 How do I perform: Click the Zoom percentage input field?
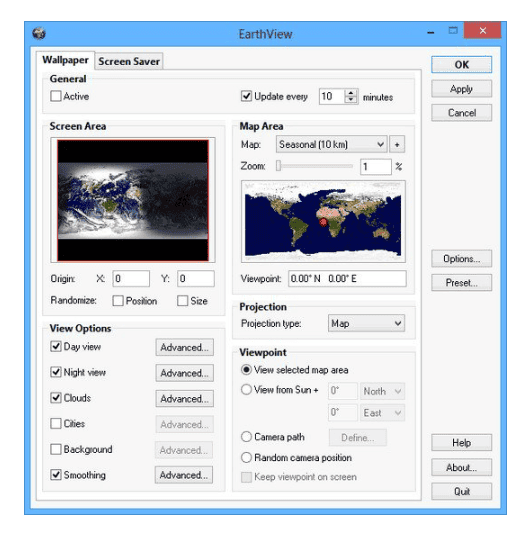[x=375, y=167]
